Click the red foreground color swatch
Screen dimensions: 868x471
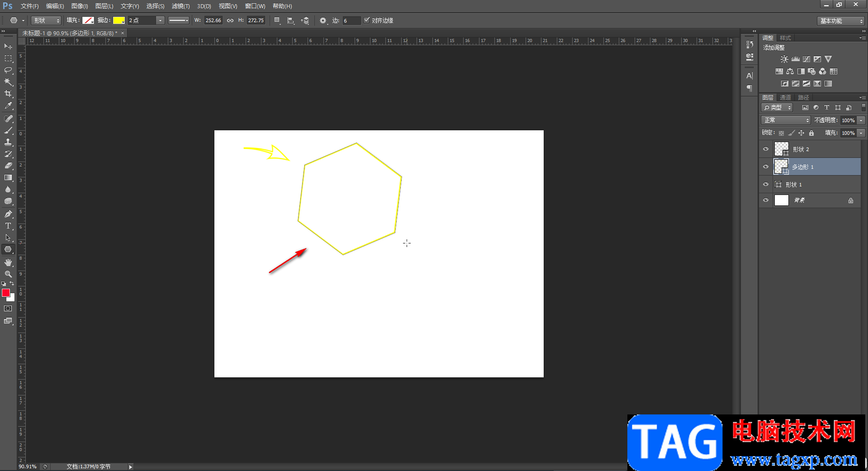6,293
